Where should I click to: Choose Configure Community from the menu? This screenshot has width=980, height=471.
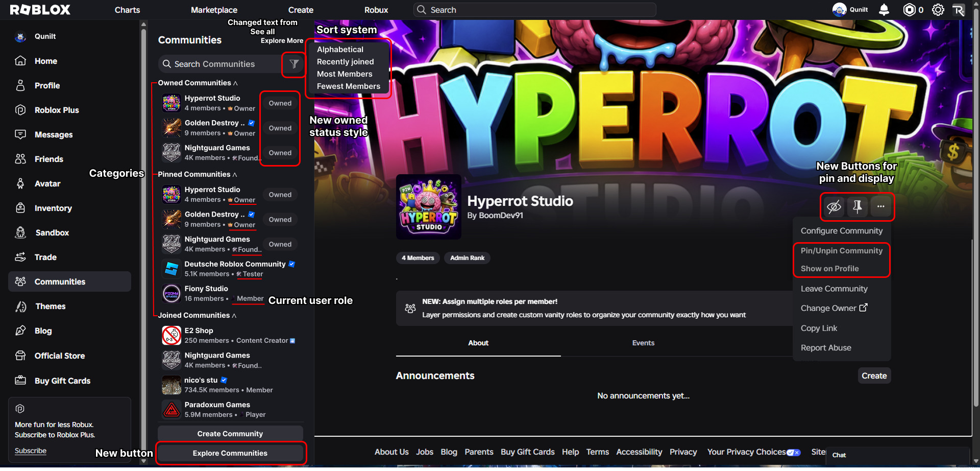click(841, 231)
